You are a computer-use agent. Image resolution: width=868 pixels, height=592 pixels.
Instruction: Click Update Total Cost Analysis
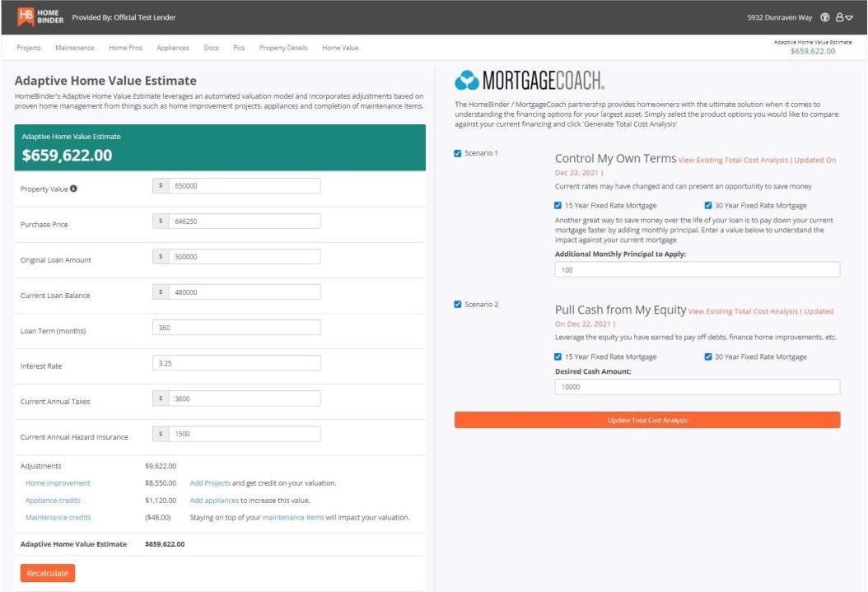(x=646, y=420)
